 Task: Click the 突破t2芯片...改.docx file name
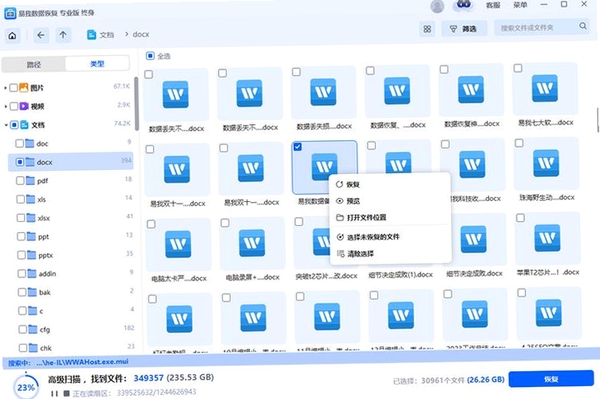[x=326, y=276]
